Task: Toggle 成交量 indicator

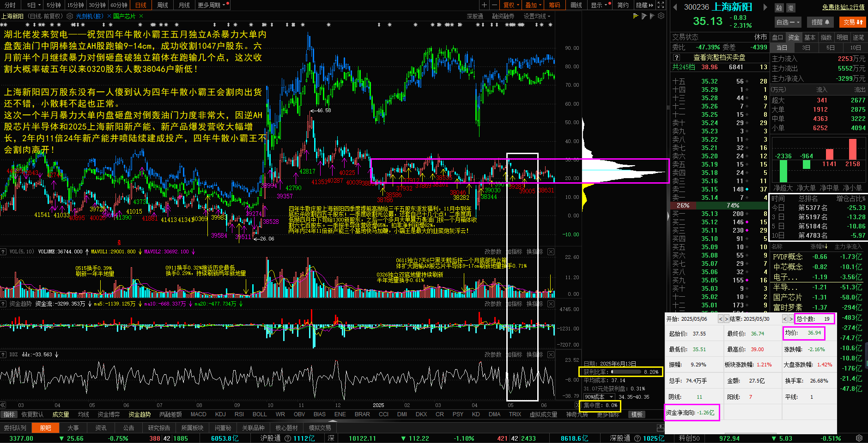Action: click(x=61, y=414)
